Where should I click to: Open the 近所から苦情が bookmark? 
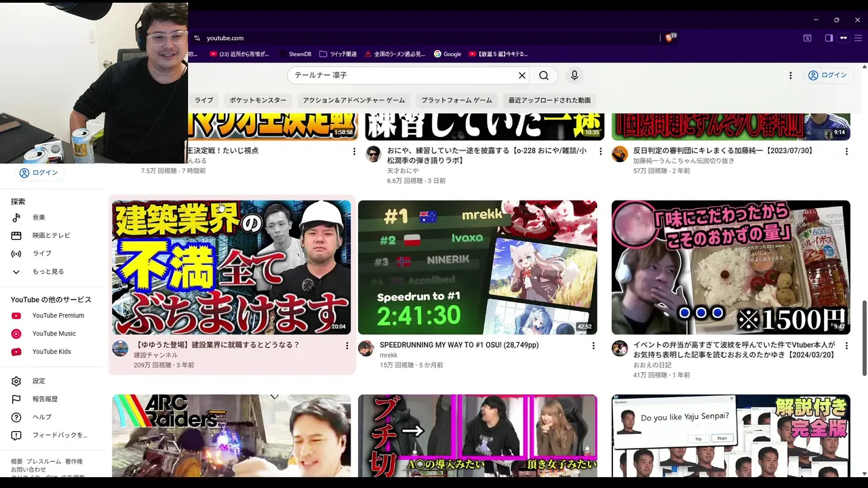(x=239, y=54)
